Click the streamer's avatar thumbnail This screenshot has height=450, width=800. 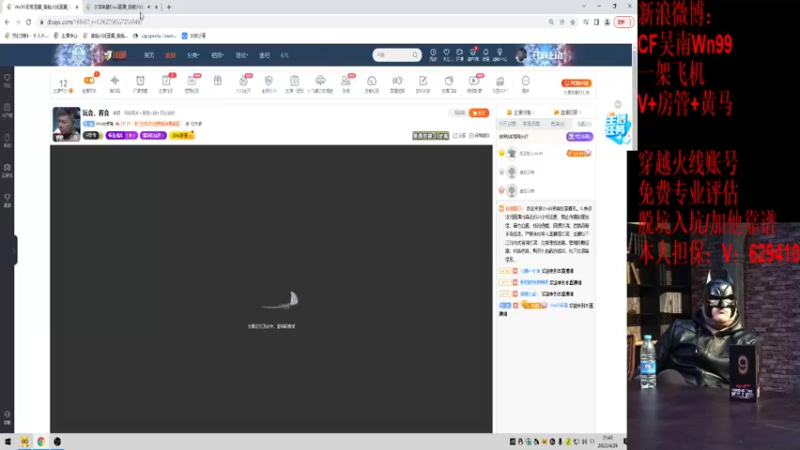(66, 124)
